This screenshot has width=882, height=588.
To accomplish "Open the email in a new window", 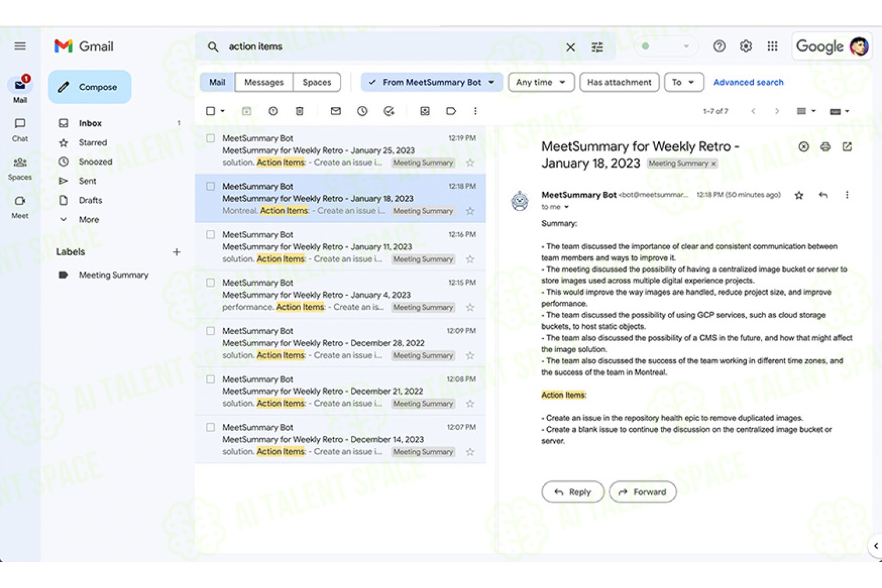I will (847, 146).
